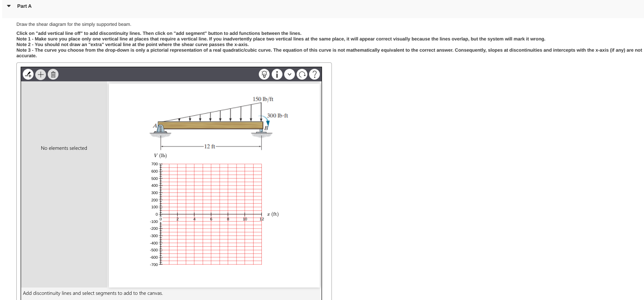Click the 12 ft dimension line
The image size is (644, 300).
[x=210, y=146]
